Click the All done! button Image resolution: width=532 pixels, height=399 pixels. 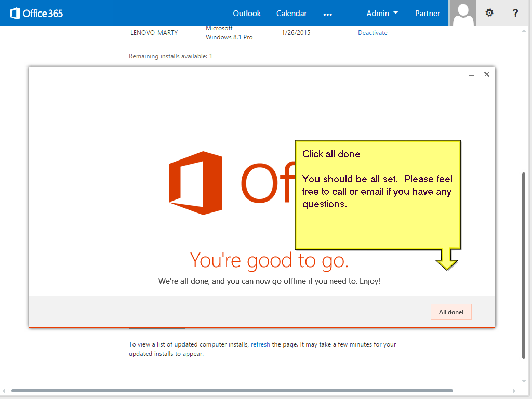(x=451, y=312)
